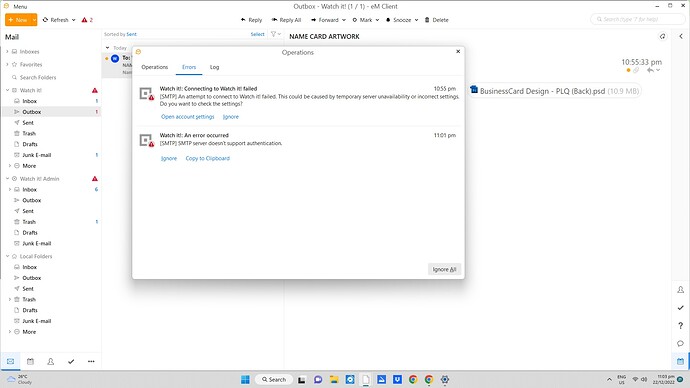690x388 pixels.
Task: Expand More under the Watch it! account
Action: (10, 166)
